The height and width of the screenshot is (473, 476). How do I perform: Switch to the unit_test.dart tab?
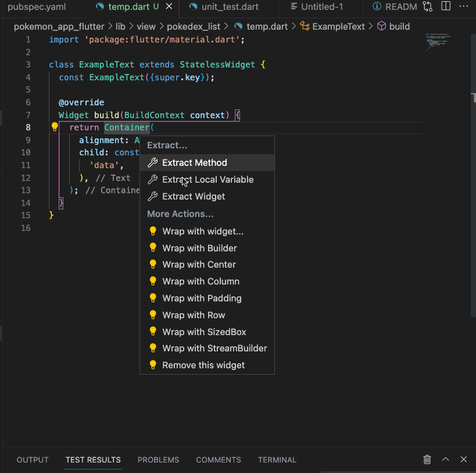(229, 6)
